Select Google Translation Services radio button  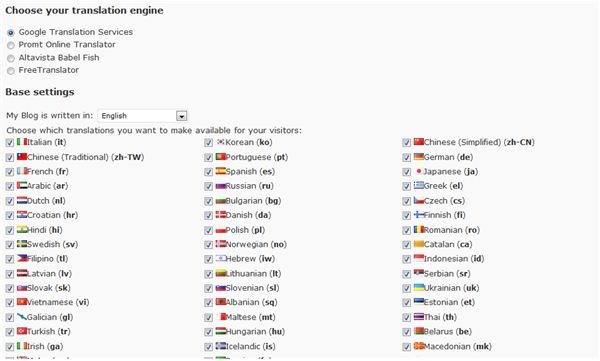point(11,33)
